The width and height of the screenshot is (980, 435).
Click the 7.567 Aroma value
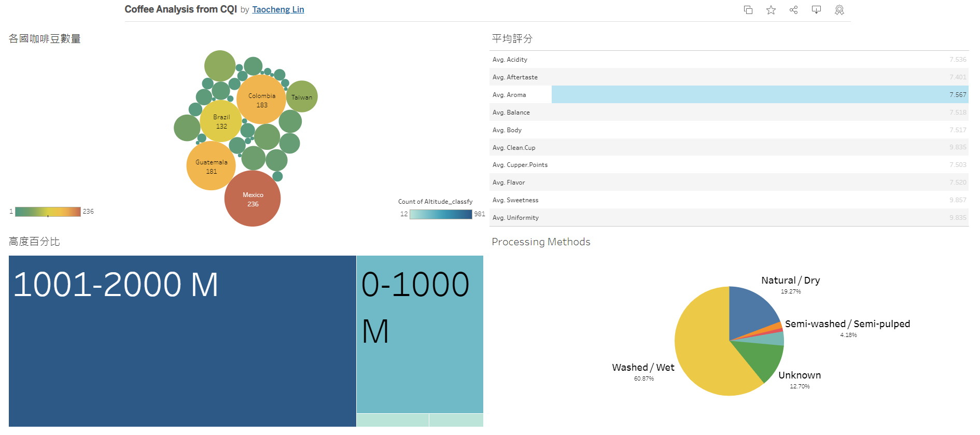click(958, 95)
